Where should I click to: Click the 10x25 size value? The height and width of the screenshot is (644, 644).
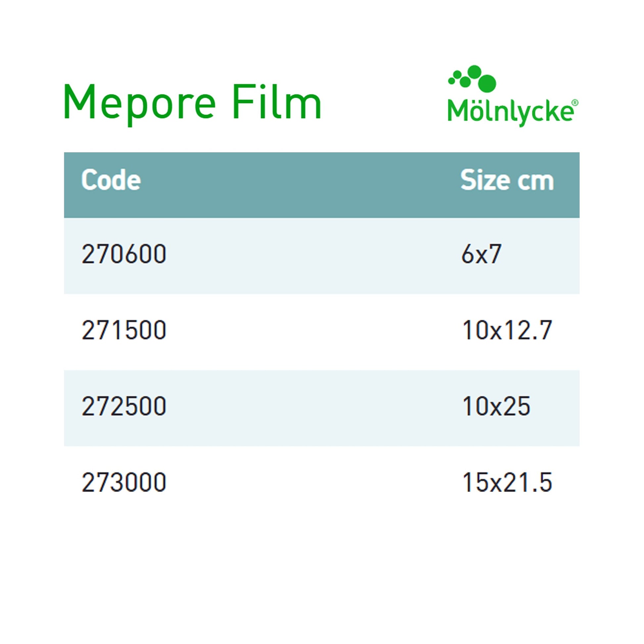click(x=496, y=406)
